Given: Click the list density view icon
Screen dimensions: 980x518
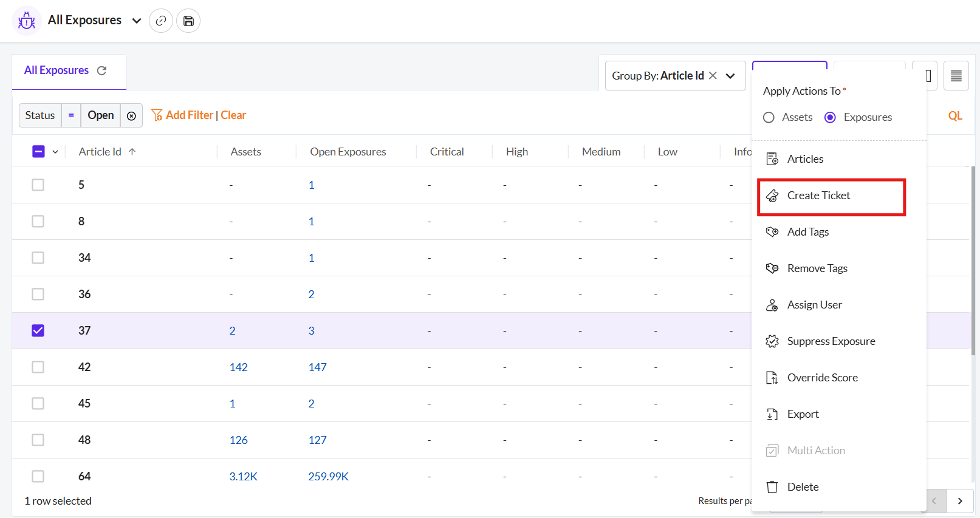Looking at the screenshot, I should (x=956, y=76).
